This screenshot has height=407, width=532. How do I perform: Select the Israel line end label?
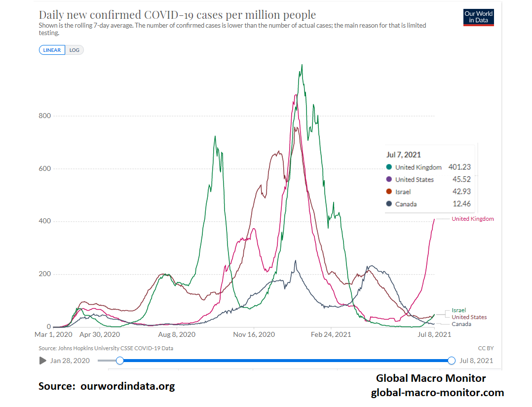(458, 310)
